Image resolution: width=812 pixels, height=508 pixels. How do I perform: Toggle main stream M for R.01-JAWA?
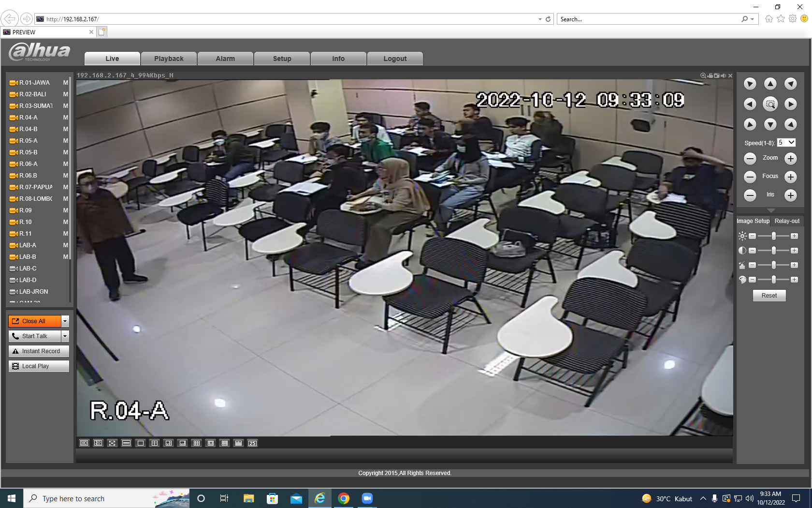(x=66, y=83)
